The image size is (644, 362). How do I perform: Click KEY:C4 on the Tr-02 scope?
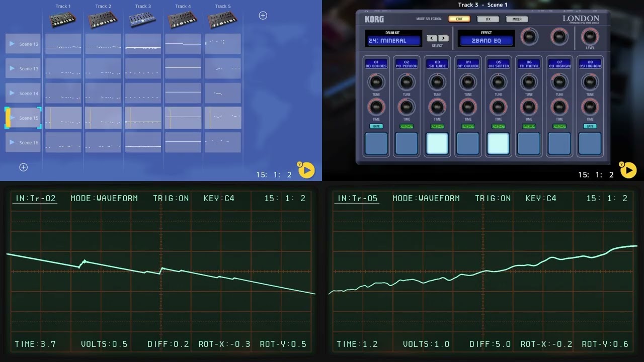(x=219, y=198)
